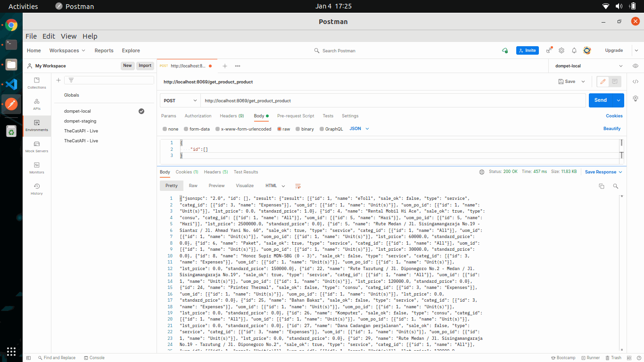The height and width of the screenshot is (362, 644).
Task: Open the Mock Servers sidebar icon
Action: pos(37,147)
